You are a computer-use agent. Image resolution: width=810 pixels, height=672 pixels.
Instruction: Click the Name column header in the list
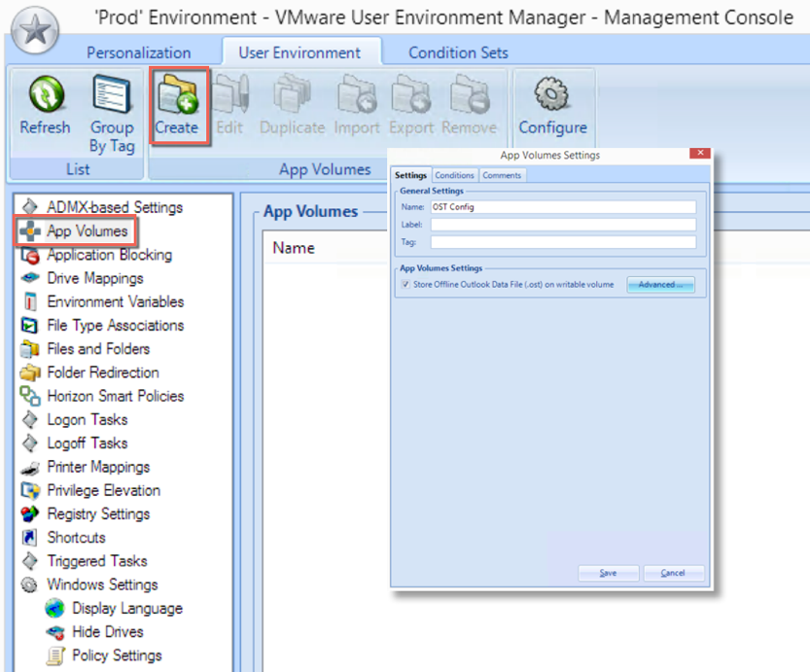tap(294, 248)
